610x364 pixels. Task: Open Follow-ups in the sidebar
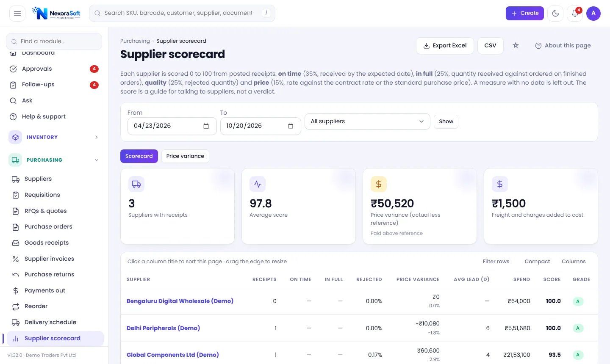coord(54,85)
